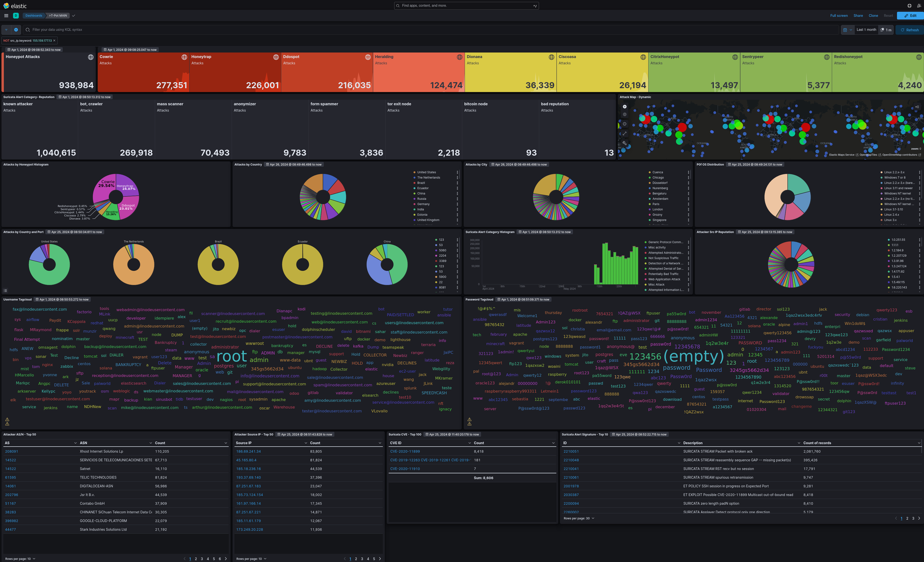The height and width of the screenshot is (562, 924).
Task: Toggle United States in Attacks by Country legend
Action: [427, 172]
